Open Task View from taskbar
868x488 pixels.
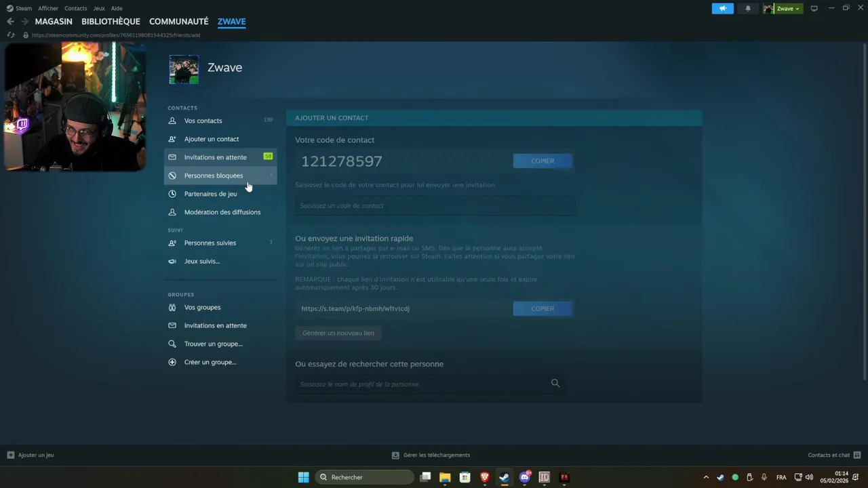pos(425,477)
